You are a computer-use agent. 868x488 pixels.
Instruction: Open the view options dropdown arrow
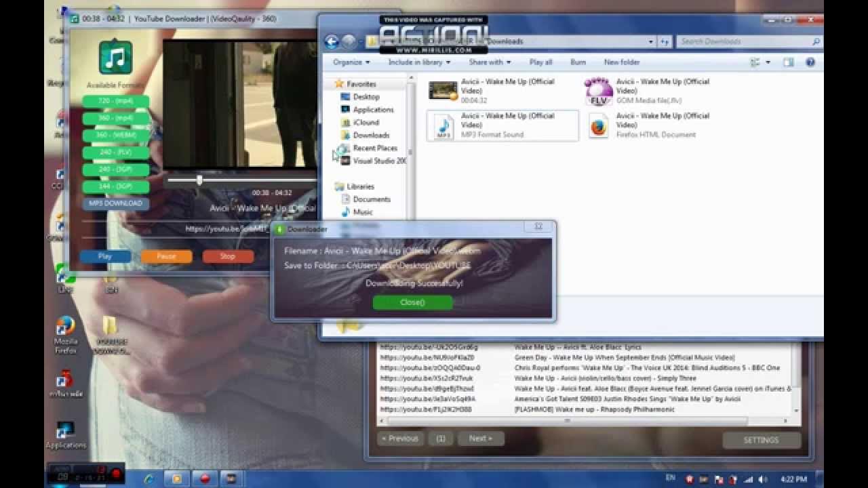(768, 62)
